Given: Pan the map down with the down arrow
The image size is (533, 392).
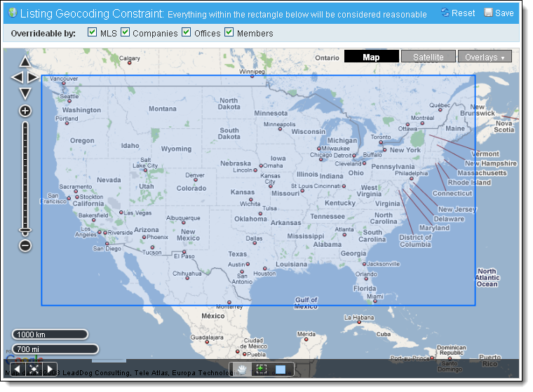Looking at the screenshot, I should (25, 93).
